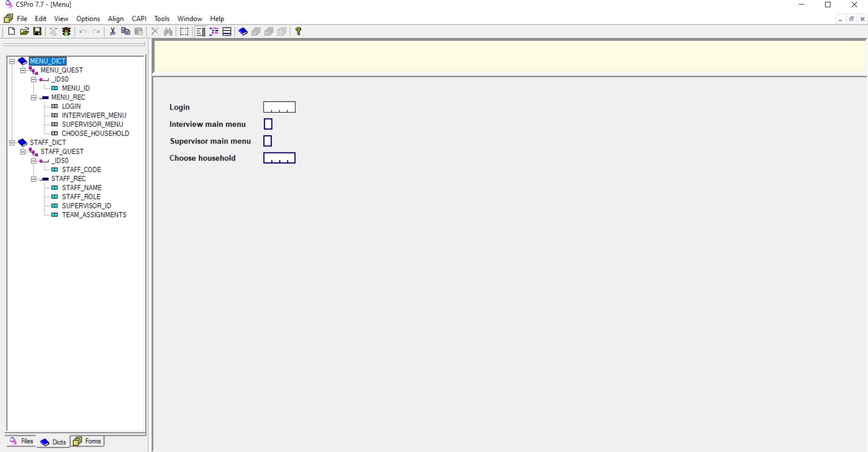The height and width of the screenshot is (452, 868).
Task: Select the Choose household field box
Action: click(x=279, y=158)
